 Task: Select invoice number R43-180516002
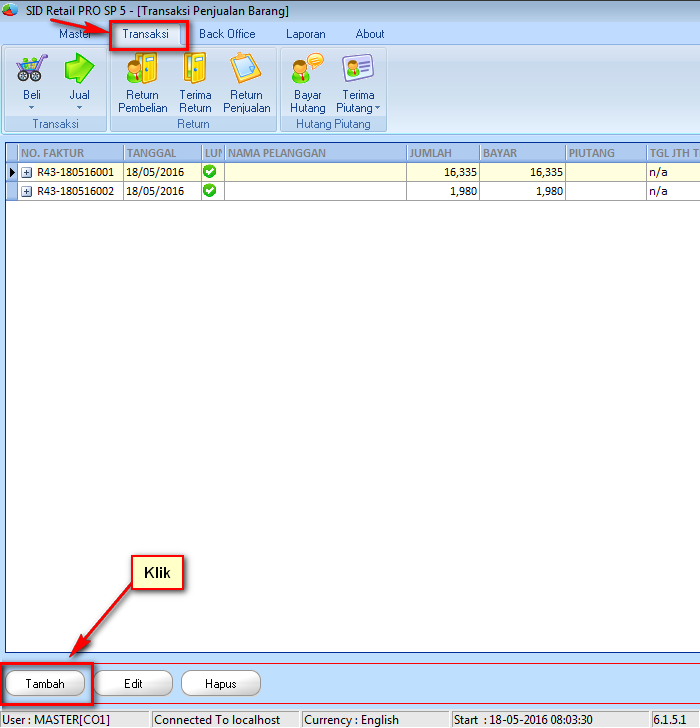click(75, 191)
